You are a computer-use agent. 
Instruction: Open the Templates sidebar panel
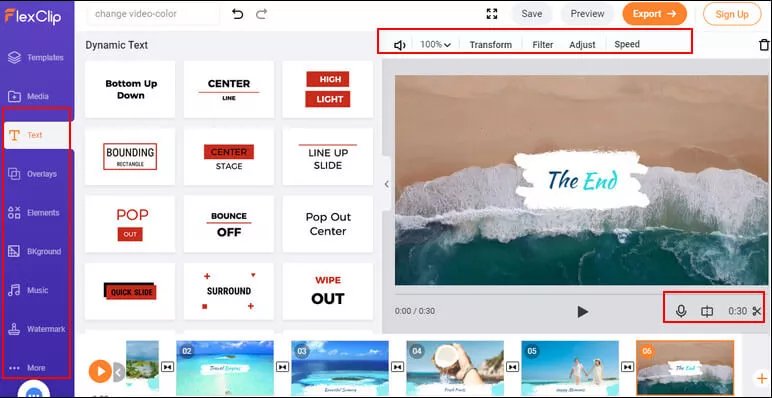pos(36,58)
